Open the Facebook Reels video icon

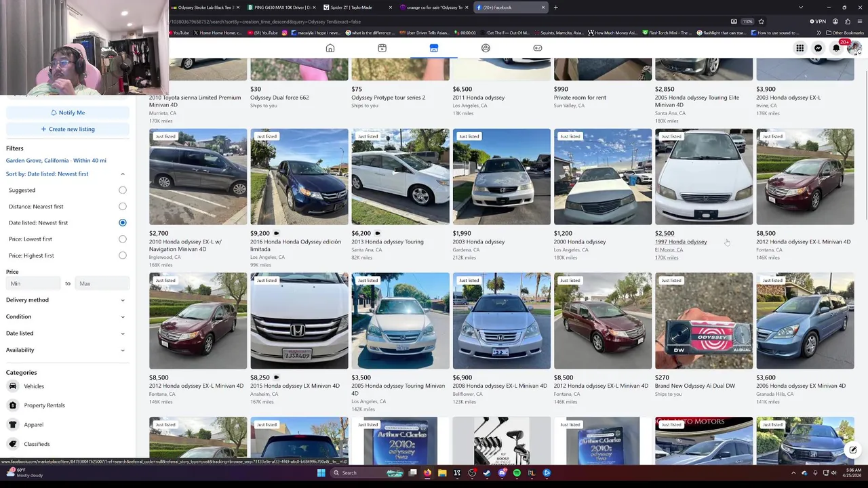(x=382, y=48)
